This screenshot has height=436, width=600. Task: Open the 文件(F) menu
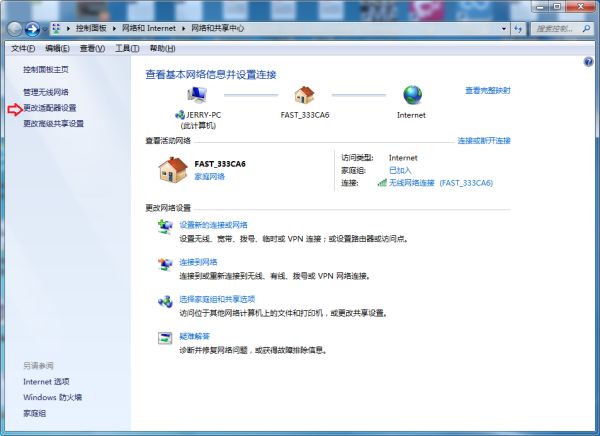tap(23, 48)
